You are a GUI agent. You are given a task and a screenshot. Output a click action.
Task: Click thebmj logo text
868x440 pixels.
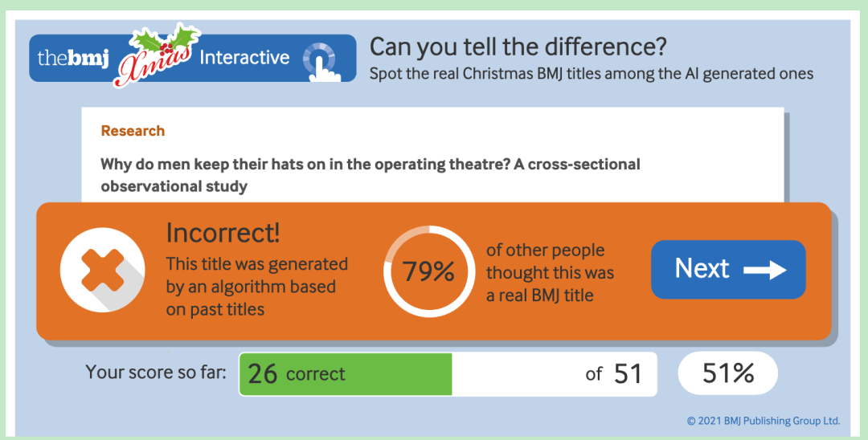click(x=73, y=58)
